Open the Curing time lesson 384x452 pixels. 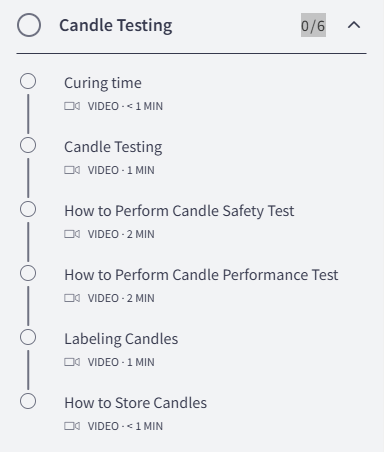coord(103,83)
